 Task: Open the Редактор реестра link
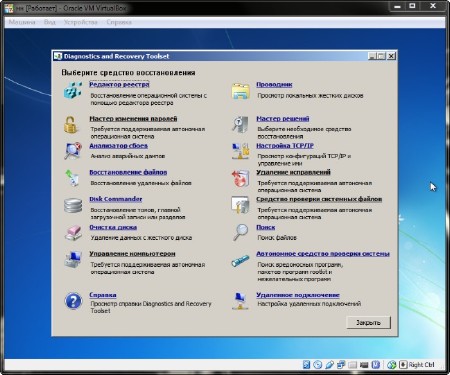[x=119, y=84]
